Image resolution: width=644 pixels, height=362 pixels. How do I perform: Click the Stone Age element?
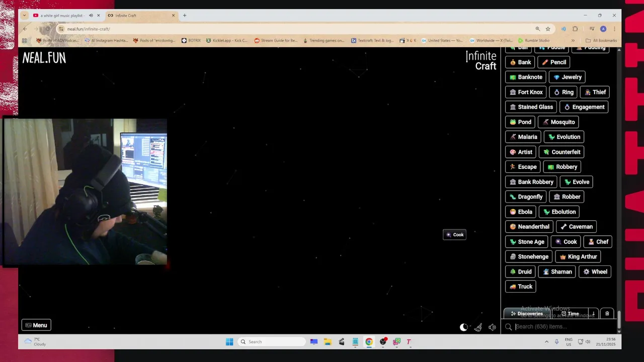(527, 242)
